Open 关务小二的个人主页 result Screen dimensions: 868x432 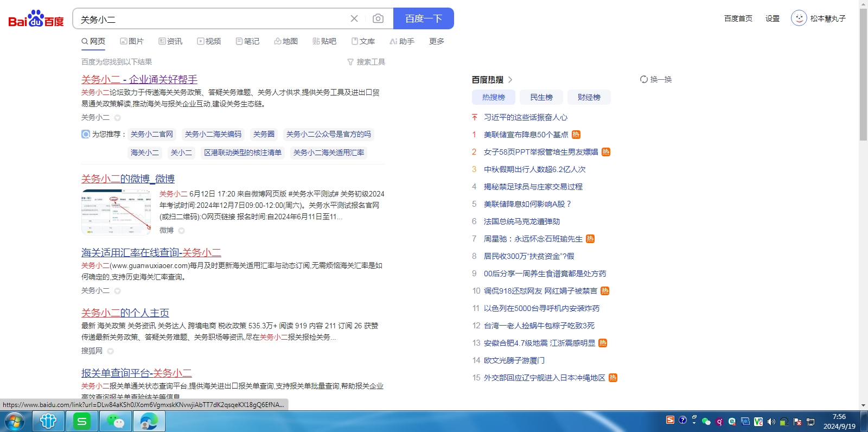(125, 313)
